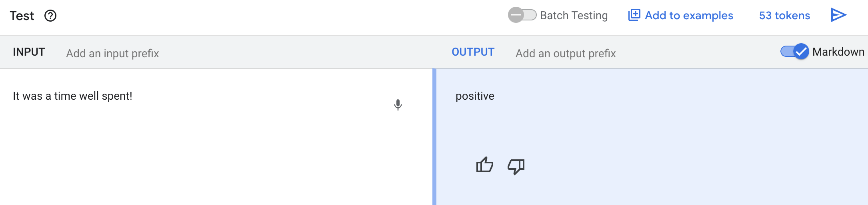Click the 53 tokens counter
Viewport: 868px width, 205px height.
[784, 16]
